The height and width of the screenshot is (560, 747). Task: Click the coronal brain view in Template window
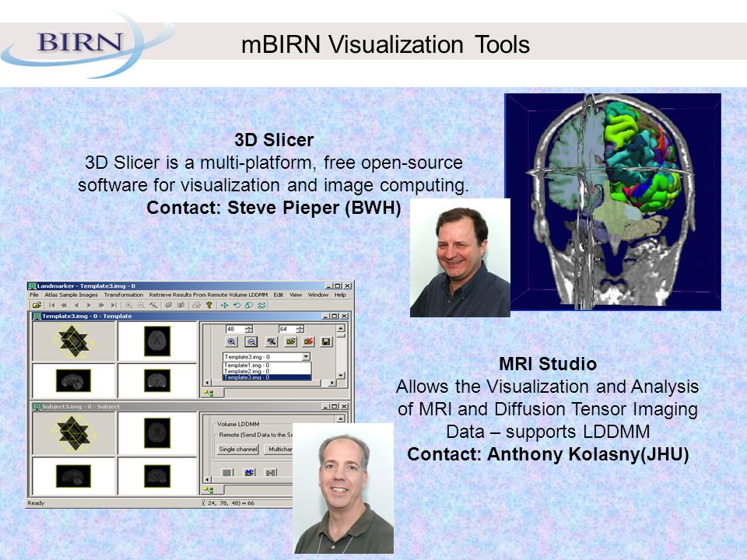[157, 380]
